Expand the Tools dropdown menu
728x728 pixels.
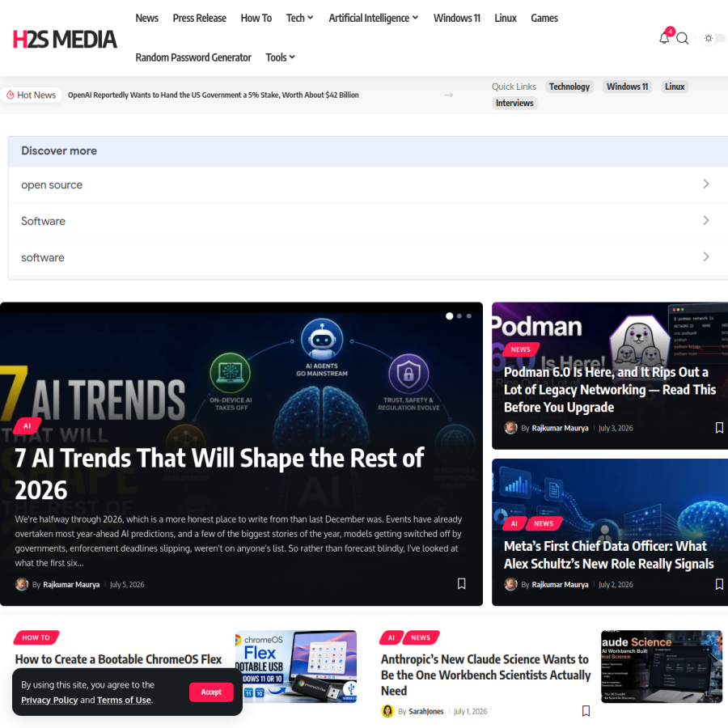(x=280, y=57)
